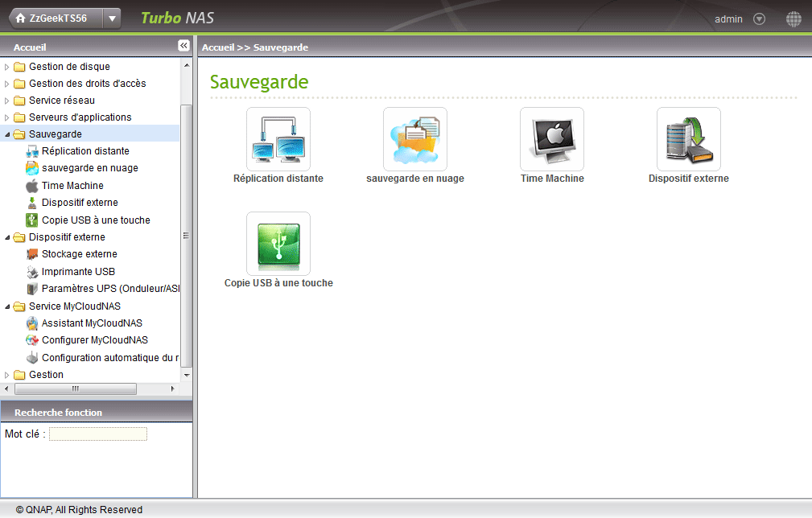Open the large Réplication distante icon
The image size is (812, 518).
(278, 138)
